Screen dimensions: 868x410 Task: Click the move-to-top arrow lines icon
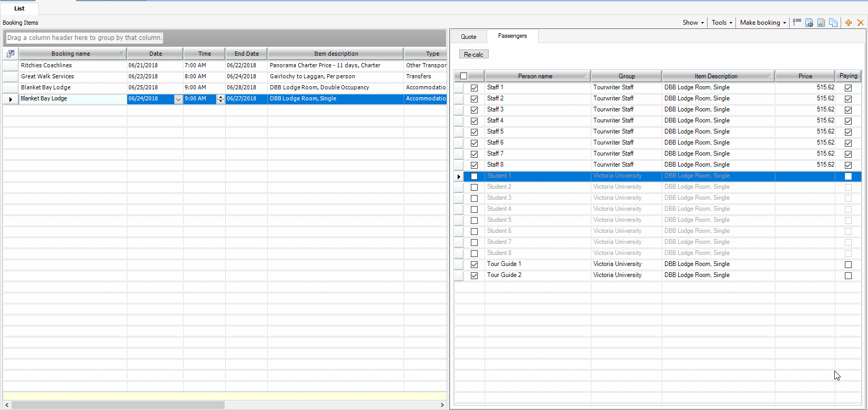tap(797, 22)
